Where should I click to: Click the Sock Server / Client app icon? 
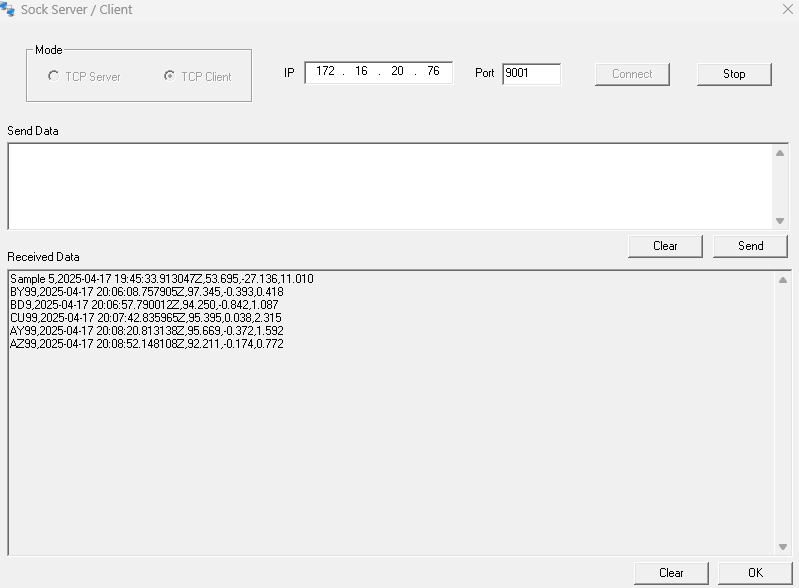(8, 9)
